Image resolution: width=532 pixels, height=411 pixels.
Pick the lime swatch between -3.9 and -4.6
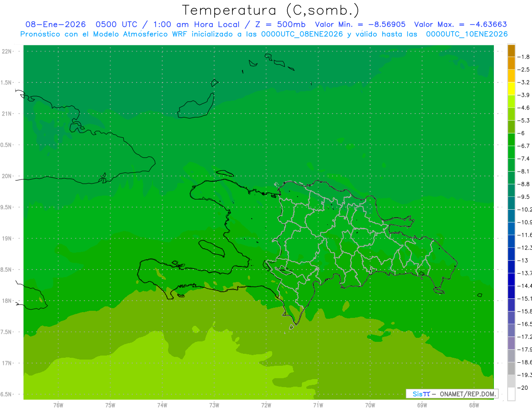511,102
